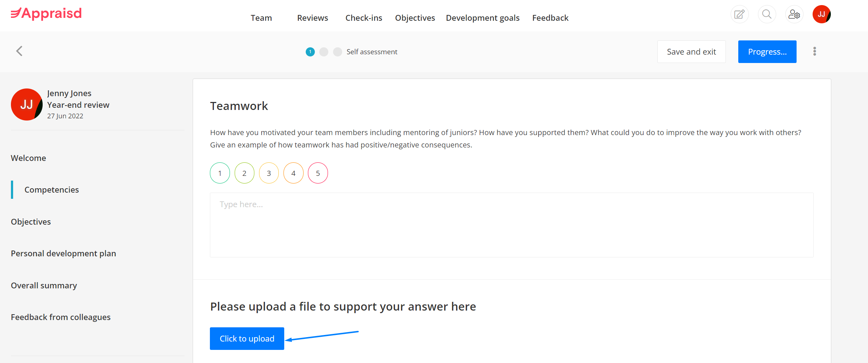
Task: Click the Click to upload button
Action: click(x=247, y=339)
